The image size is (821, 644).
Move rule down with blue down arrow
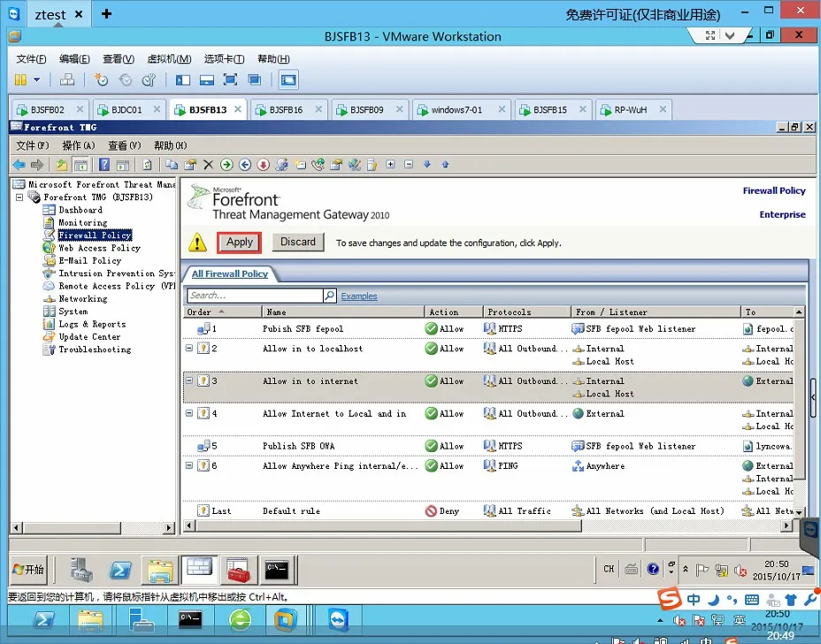(x=427, y=165)
